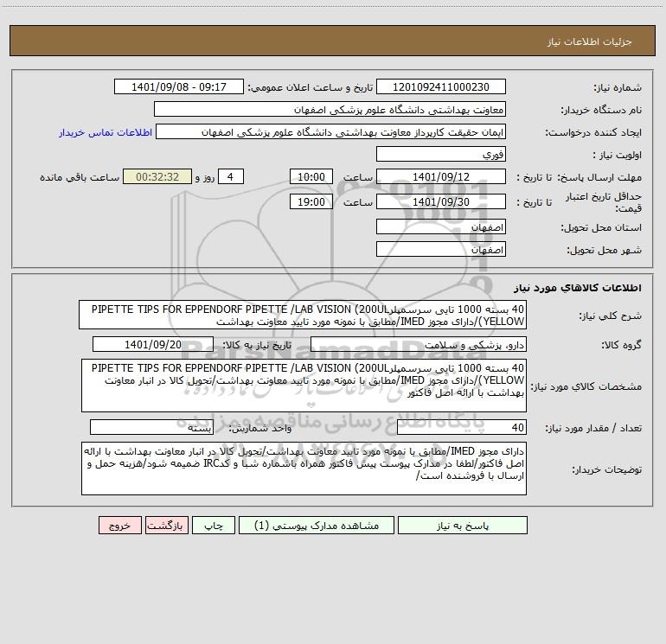The width and height of the screenshot is (666, 644).
Task: Click the announcement date field 1401/09/08 - 09:17
Action: pyautogui.click(x=179, y=87)
